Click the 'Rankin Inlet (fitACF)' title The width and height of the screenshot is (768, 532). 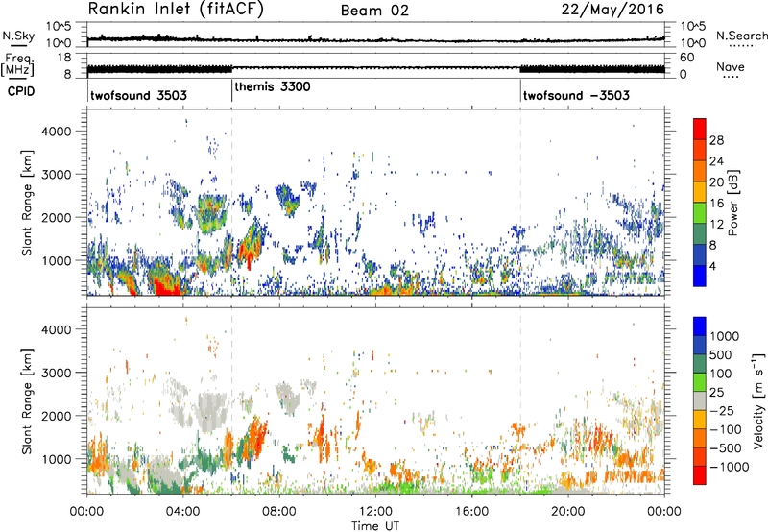pos(176,10)
